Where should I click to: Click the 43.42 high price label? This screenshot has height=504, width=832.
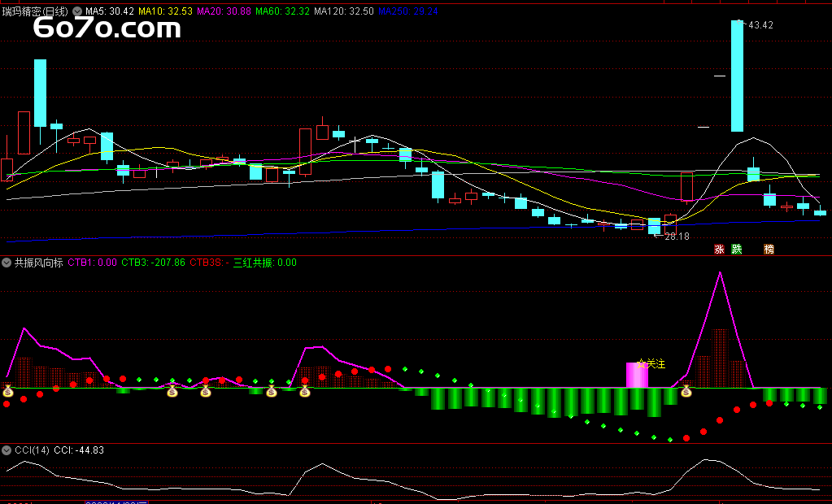[x=760, y=25]
